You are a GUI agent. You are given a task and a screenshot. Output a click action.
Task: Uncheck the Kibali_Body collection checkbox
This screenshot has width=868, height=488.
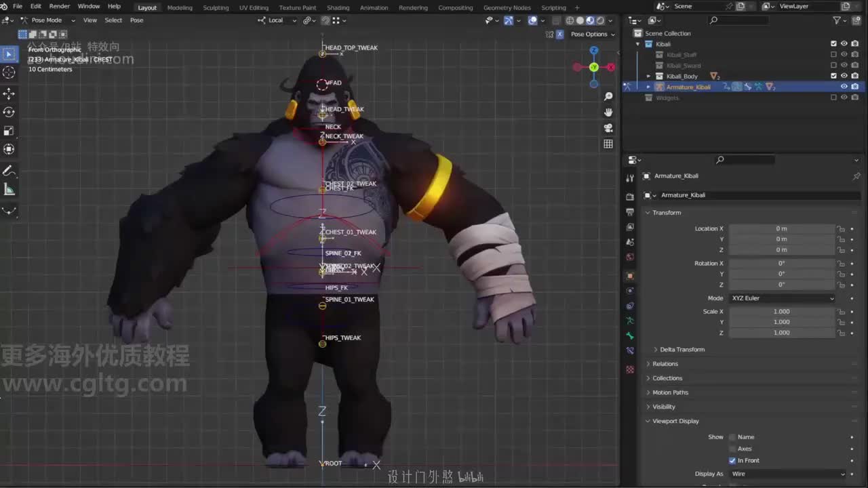(x=834, y=76)
